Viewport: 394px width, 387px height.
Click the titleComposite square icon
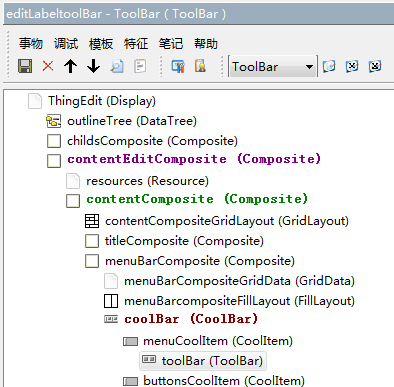pyautogui.click(x=92, y=241)
